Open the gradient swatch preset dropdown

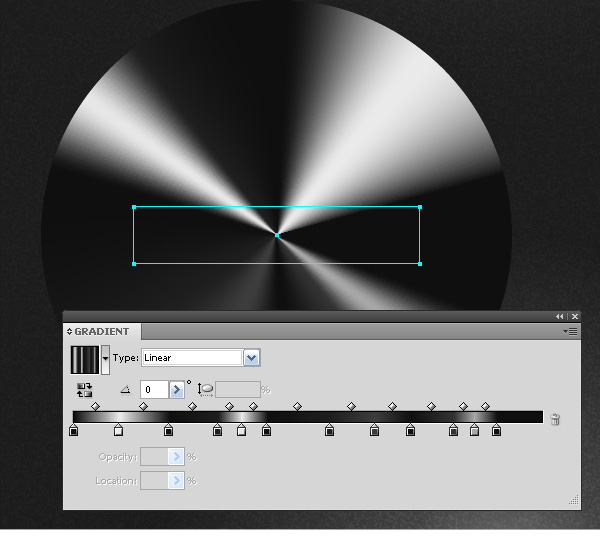tap(105, 360)
